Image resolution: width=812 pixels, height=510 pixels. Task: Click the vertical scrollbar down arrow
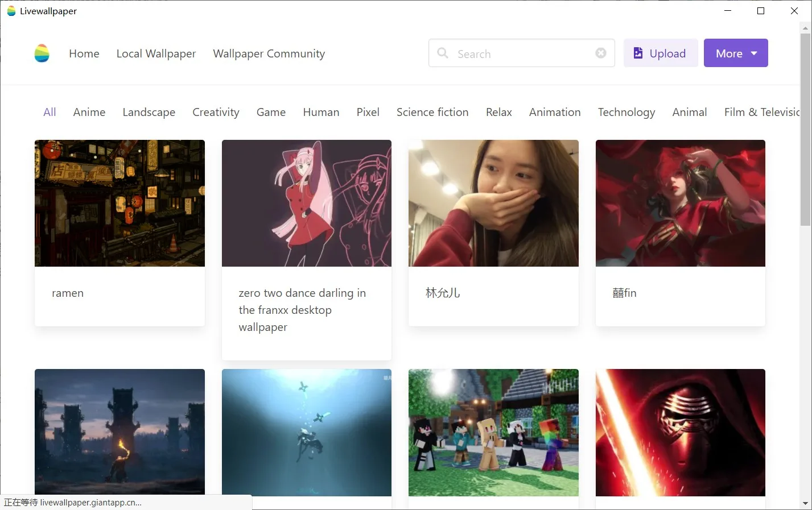pyautogui.click(x=805, y=503)
